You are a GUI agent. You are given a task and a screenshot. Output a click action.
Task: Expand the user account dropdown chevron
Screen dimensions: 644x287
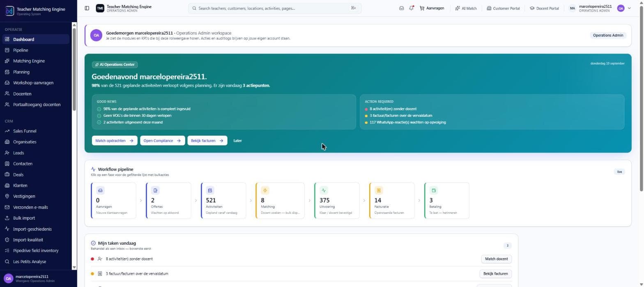click(x=629, y=8)
